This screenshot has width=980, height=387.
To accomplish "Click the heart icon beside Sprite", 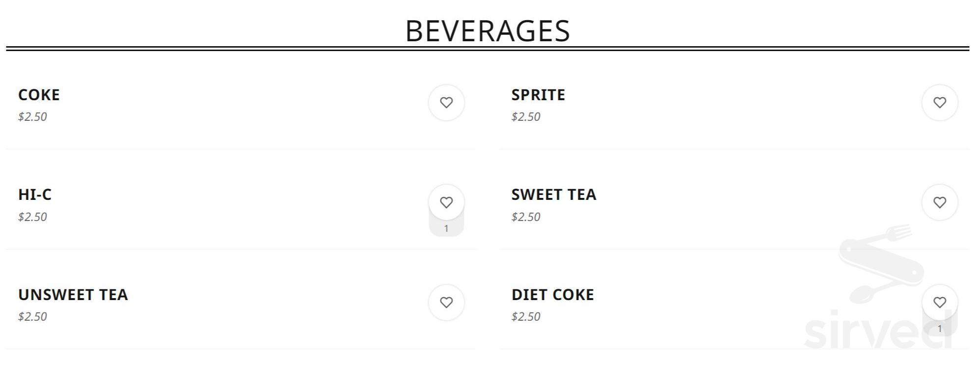I will coord(939,103).
